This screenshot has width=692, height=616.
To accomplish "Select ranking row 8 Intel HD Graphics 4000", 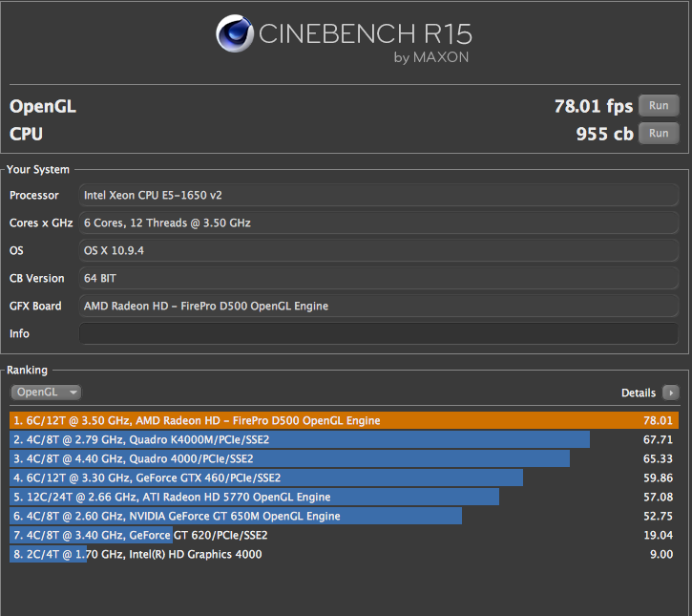I will [x=344, y=554].
